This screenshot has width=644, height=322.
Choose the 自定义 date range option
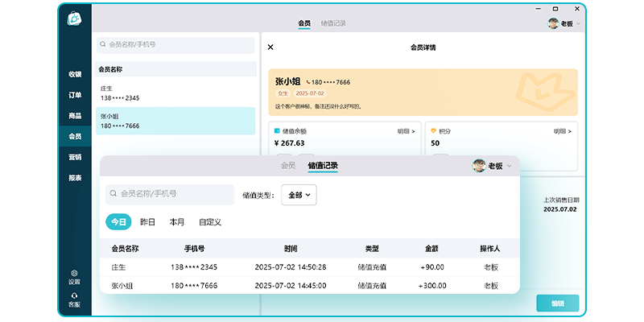tap(210, 221)
